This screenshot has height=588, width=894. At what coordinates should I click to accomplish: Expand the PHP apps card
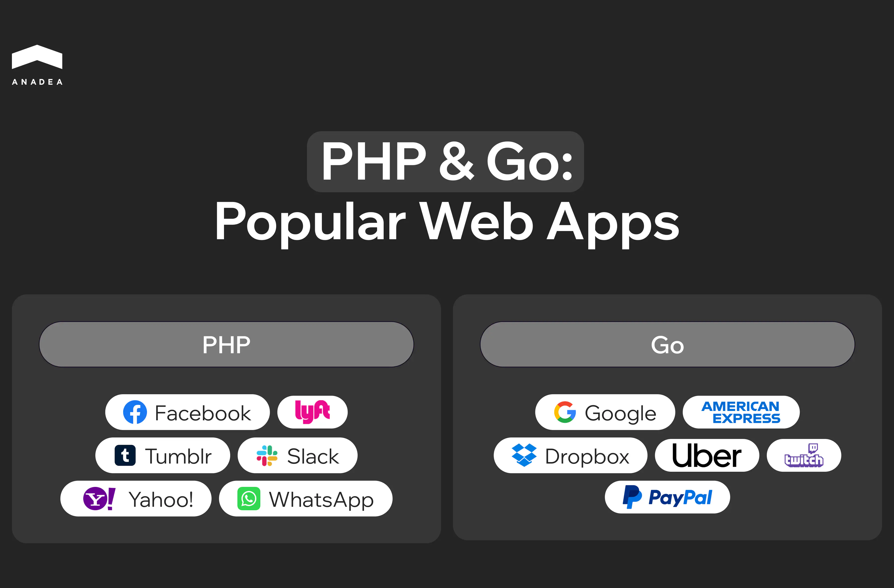point(226,343)
